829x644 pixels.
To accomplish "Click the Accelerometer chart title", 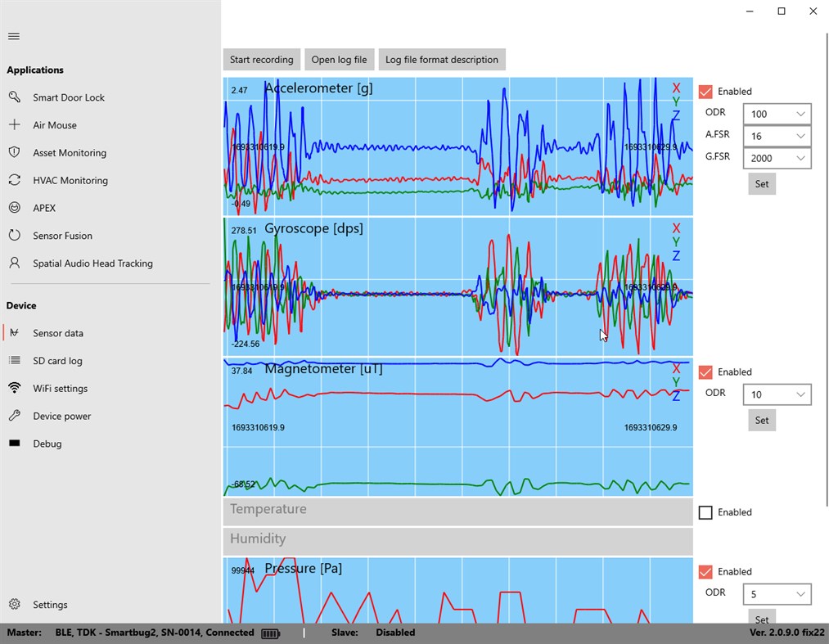I will coord(318,88).
